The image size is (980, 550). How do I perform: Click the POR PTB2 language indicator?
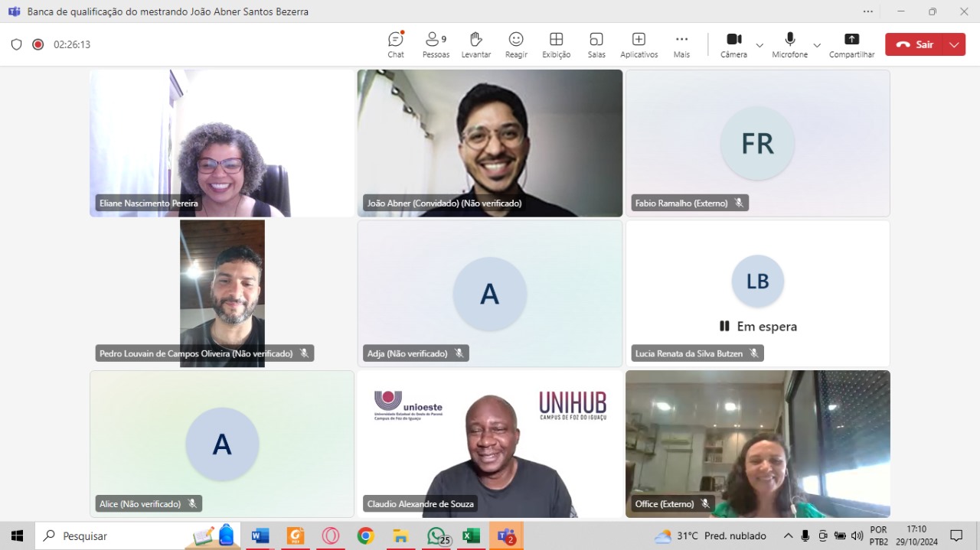[879, 535]
